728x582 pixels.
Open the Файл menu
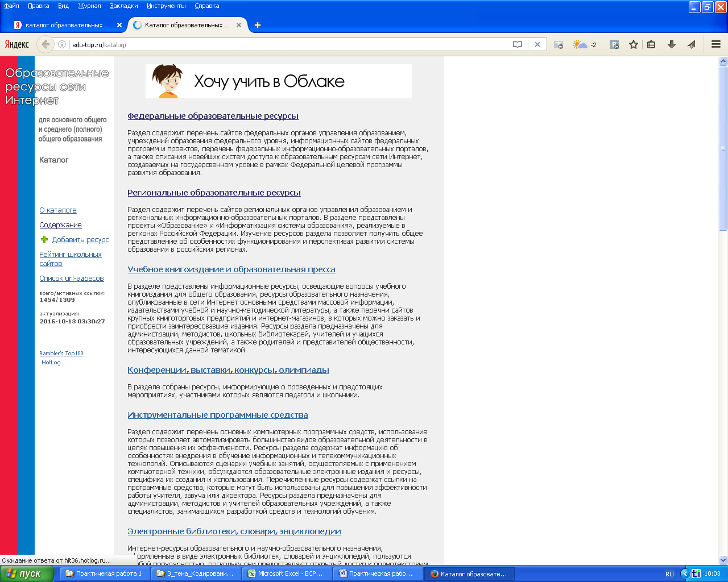coord(11,6)
